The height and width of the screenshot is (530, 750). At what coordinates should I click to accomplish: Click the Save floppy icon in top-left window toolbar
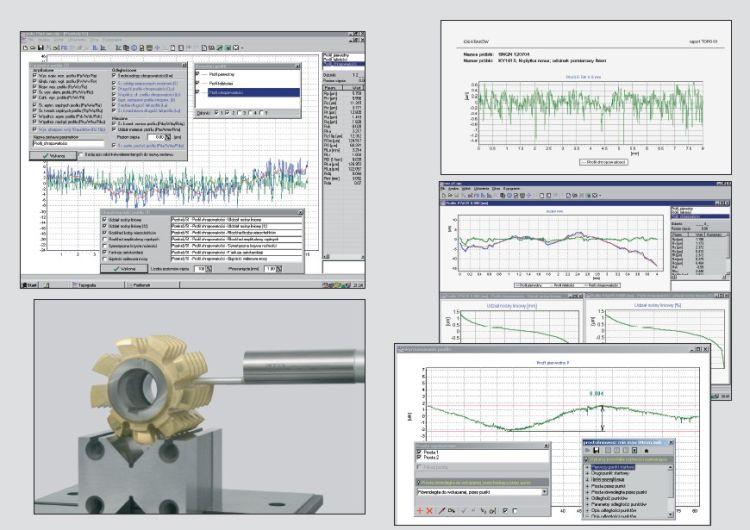click(41, 48)
